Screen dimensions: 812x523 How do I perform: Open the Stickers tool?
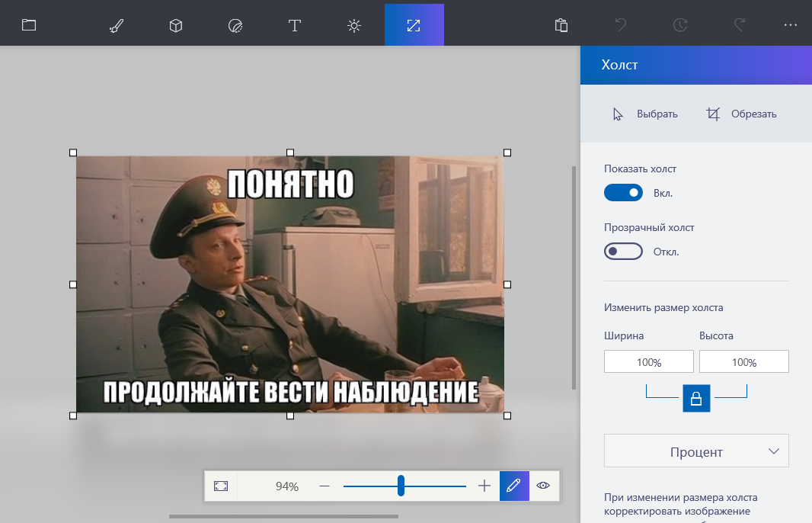click(235, 25)
